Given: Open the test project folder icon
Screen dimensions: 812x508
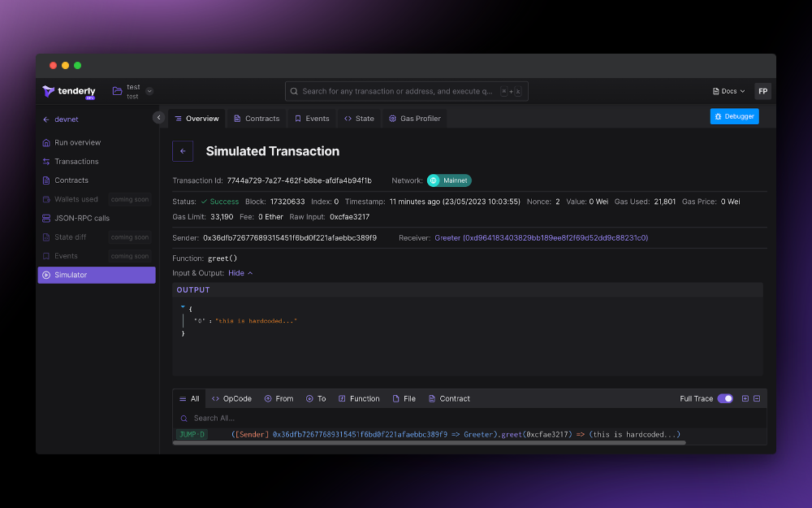Looking at the screenshot, I should (x=118, y=91).
